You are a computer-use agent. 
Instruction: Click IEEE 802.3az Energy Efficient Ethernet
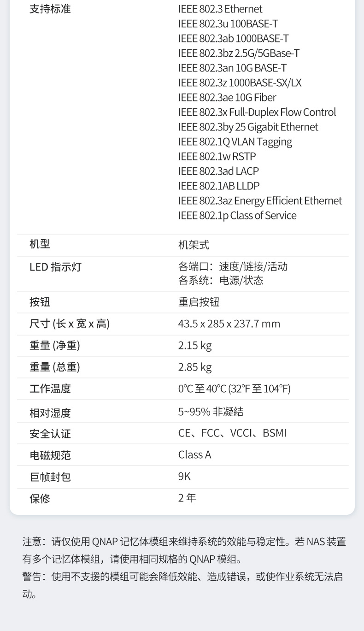(x=260, y=201)
